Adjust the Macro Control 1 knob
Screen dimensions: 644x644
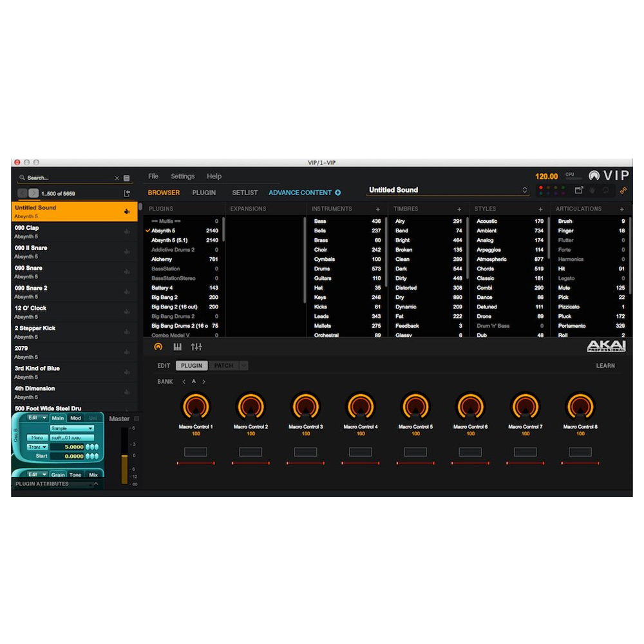196,406
